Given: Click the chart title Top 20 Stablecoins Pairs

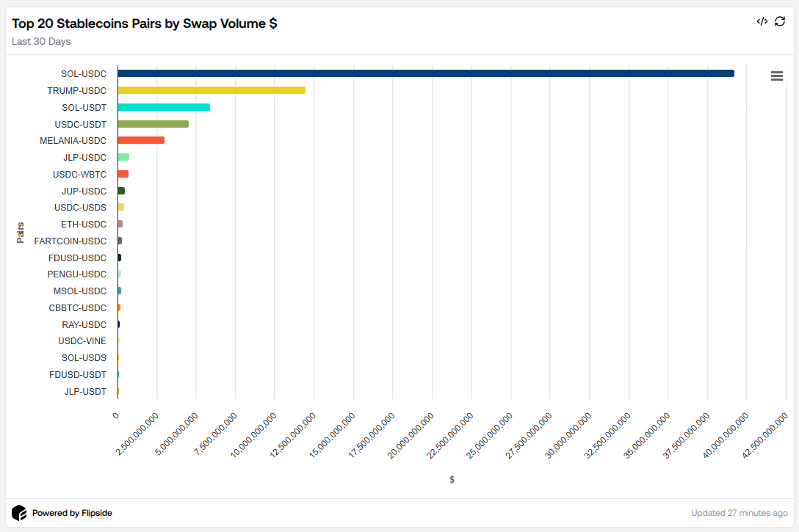Looking at the screenshot, I should point(144,23).
